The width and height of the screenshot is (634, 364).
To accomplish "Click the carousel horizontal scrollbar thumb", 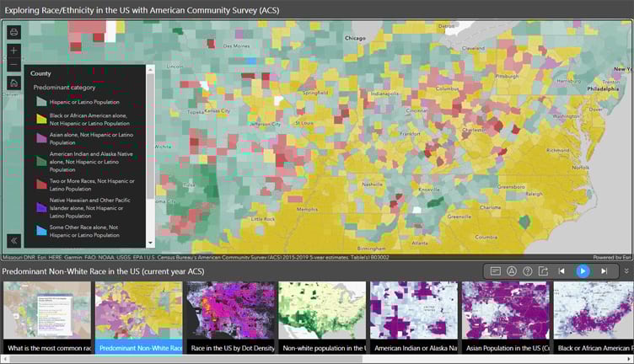I will 186,359.
